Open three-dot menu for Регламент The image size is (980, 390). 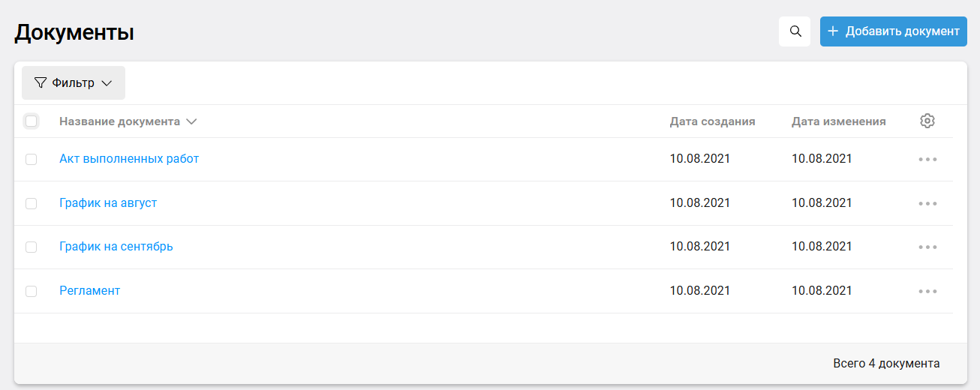927,291
